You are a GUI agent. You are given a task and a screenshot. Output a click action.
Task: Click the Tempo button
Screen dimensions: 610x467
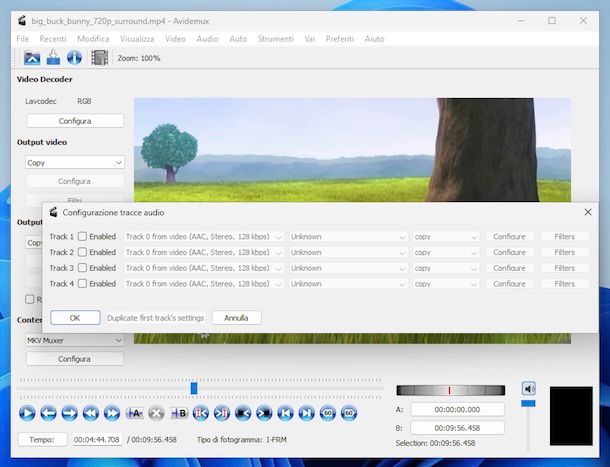pos(42,440)
